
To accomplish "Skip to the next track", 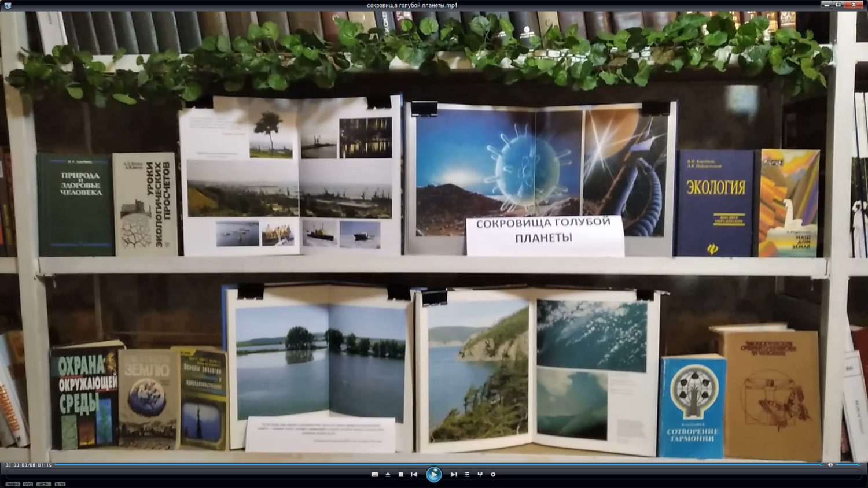I will pos(454,474).
